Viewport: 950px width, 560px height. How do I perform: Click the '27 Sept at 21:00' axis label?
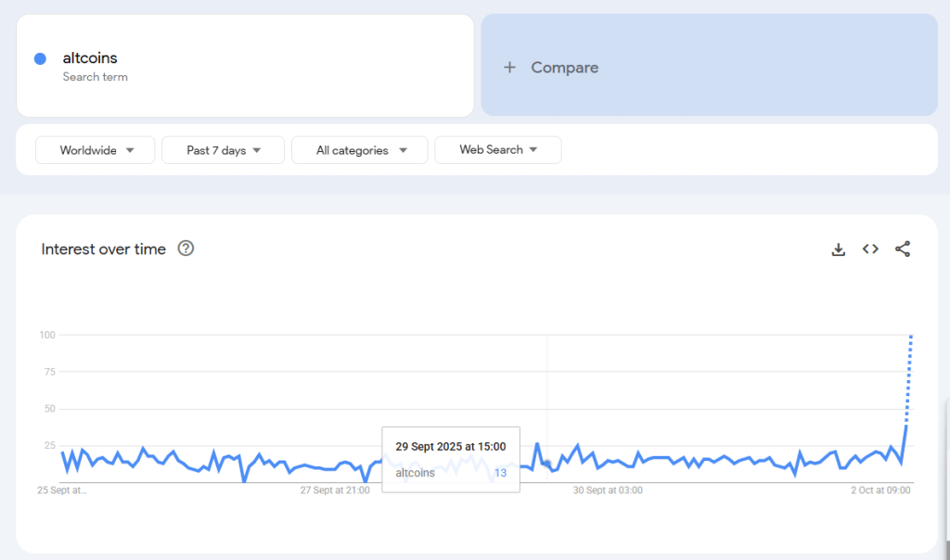[x=335, y=490]
